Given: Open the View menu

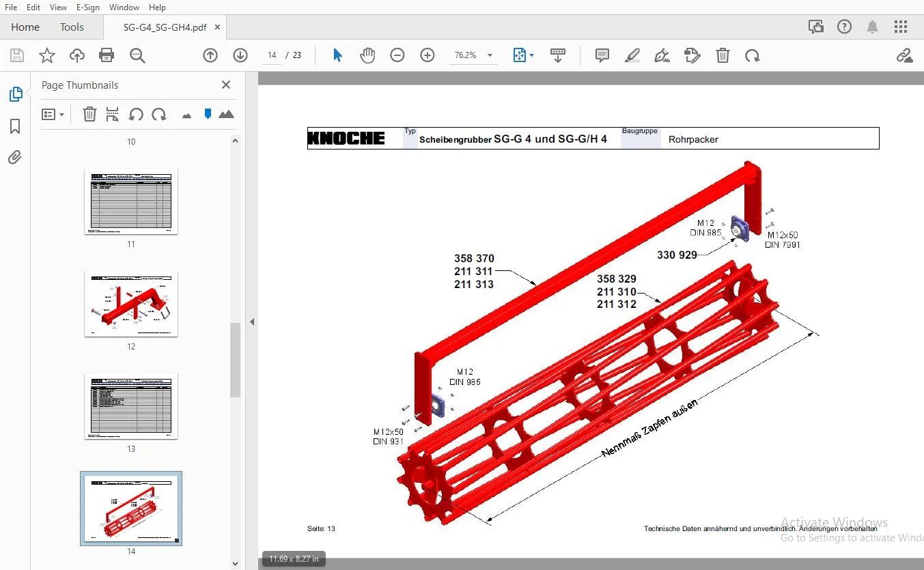Looking at the screenshot, I should (58, 8).
